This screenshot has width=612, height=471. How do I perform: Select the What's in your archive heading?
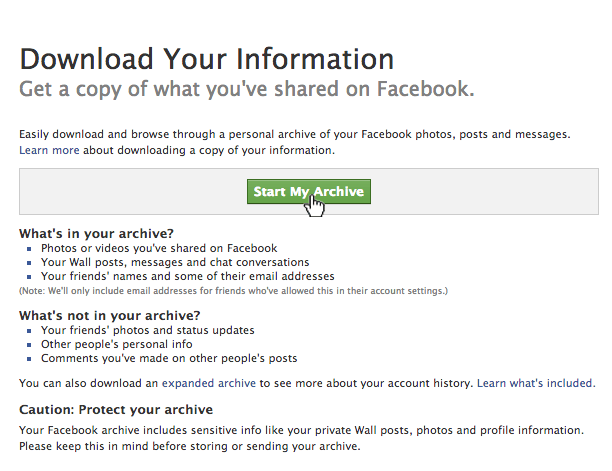[96, 233]
